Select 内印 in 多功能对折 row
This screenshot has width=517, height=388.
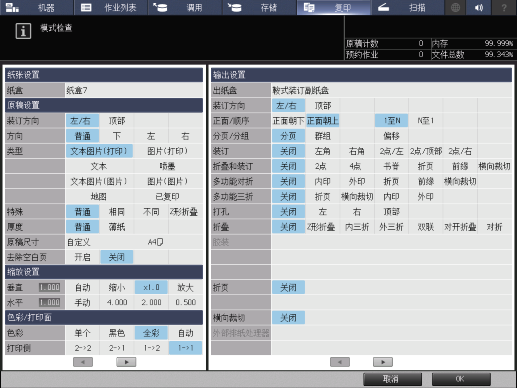coord(322,181)
